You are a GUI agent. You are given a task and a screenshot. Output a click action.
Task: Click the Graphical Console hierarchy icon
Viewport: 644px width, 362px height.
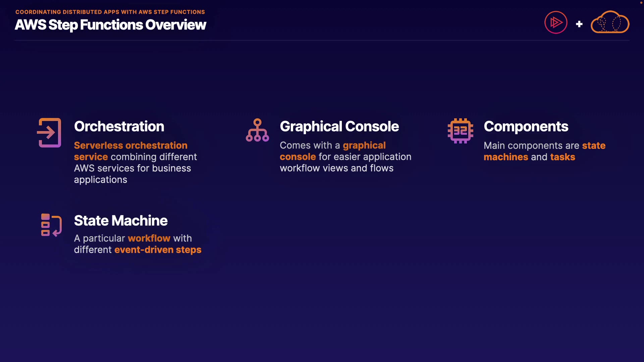(x=257, y=130)
